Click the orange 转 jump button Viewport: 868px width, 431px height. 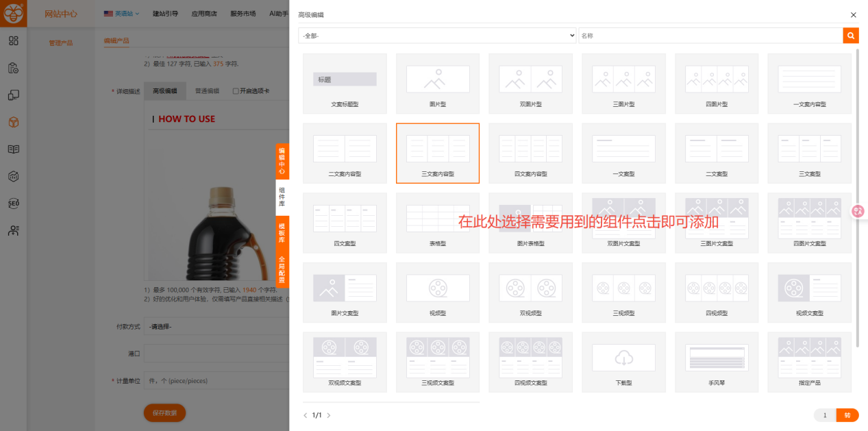pos(847,415)
